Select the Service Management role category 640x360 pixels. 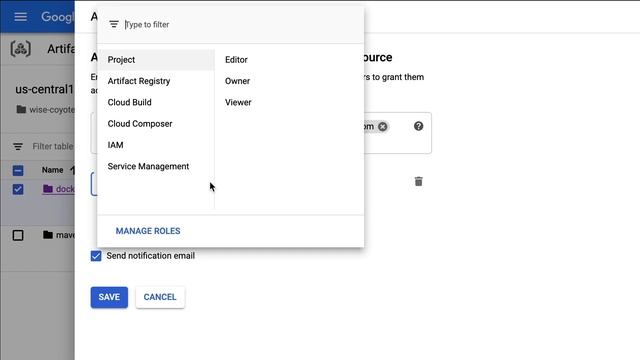point(156,166)
